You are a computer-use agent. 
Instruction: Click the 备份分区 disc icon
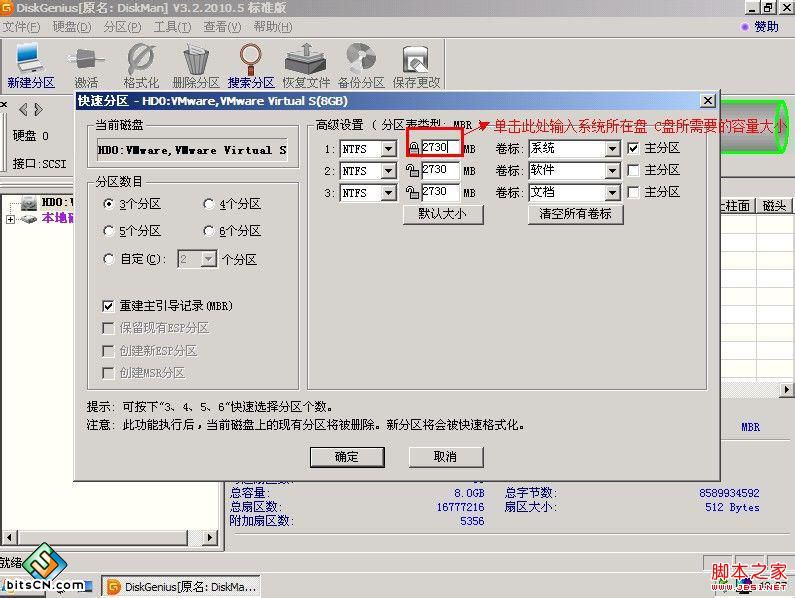[x=361, y=66]
